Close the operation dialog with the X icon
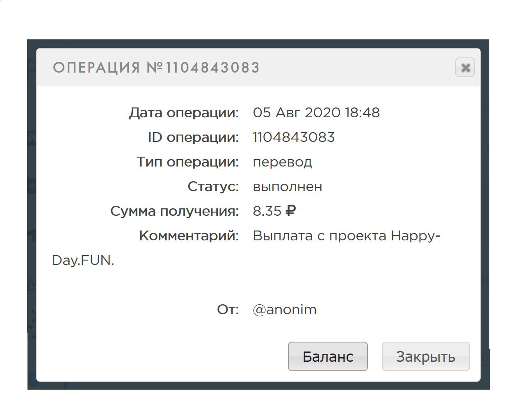 click(x=465, y=68)
